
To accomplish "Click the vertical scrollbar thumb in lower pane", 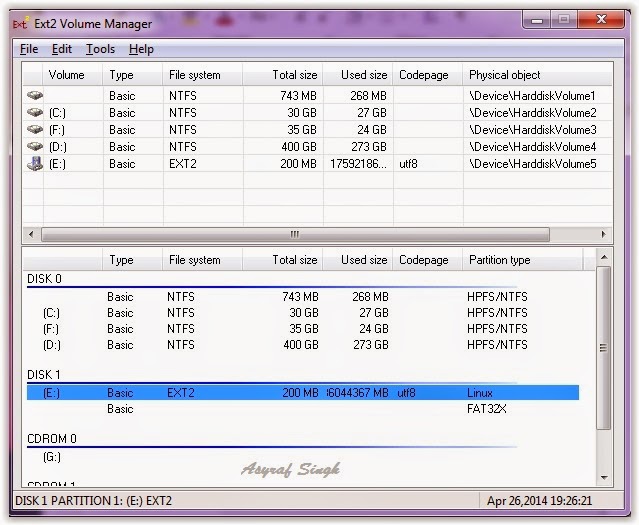I will tap(604, 348).
